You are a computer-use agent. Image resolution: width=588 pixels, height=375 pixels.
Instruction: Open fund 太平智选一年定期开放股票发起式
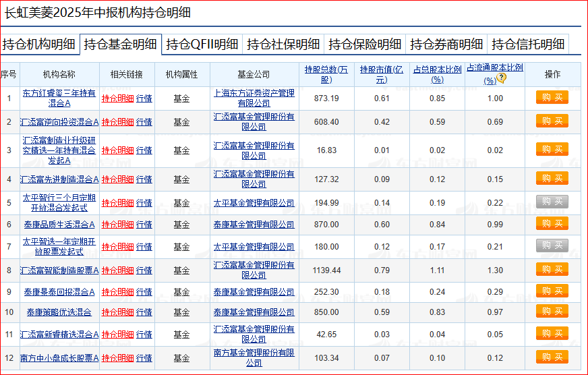point(59,246)
